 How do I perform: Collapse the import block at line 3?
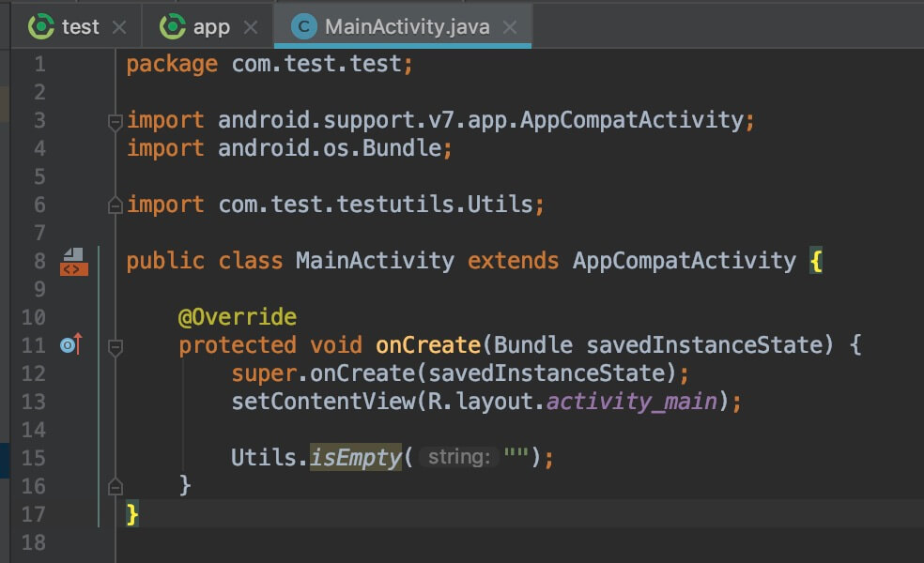point(115,122)
